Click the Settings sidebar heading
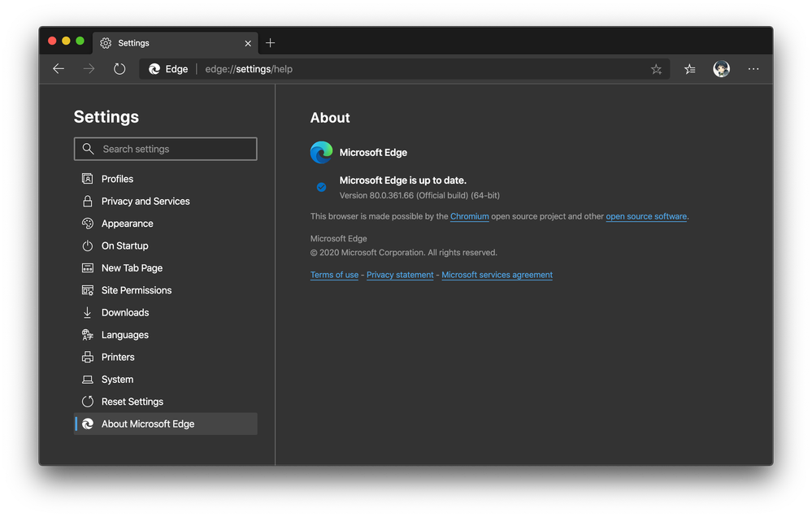This screenshot has width=812, height=517. pyautogui.click(x=106, y=117)
